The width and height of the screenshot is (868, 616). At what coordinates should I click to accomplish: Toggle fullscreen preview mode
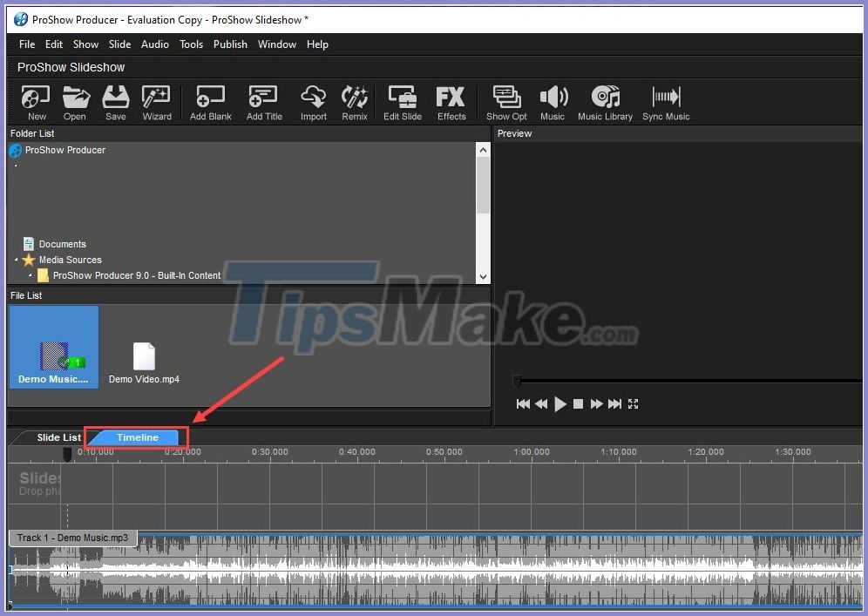(633, 403)
